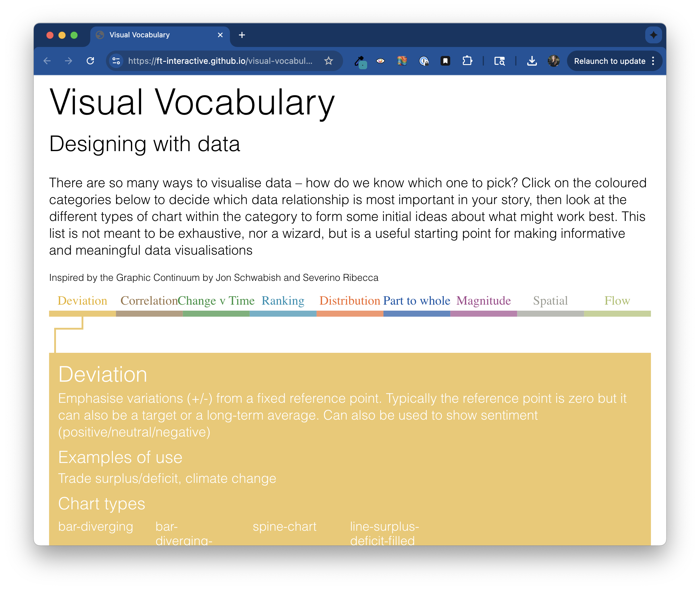Select the Flow category tab

[617, 301]
